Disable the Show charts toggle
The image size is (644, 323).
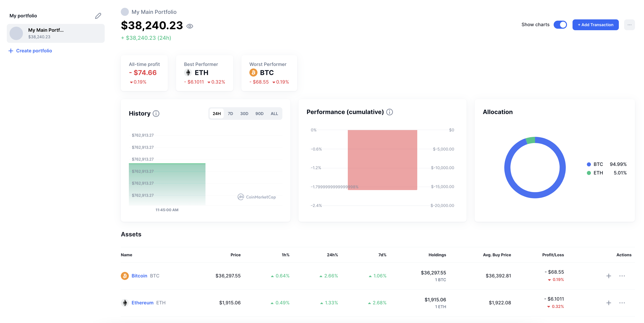click(x=560, y=24)
